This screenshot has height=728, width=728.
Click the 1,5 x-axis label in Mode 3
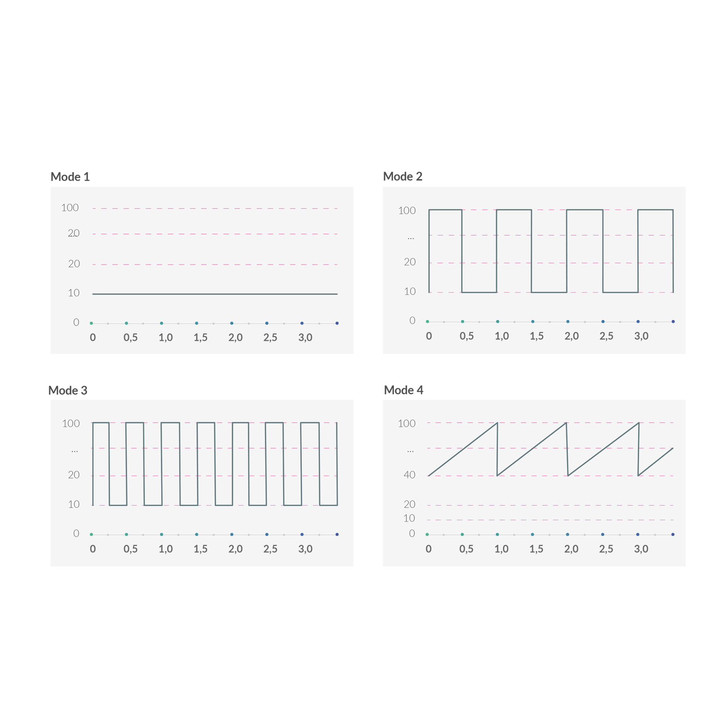tap(201, 549)
